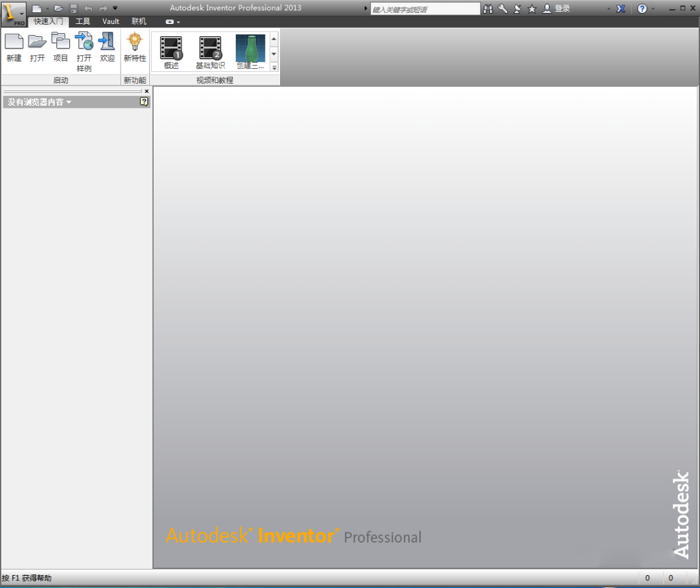The width and height of the screenshot is (700, 588).
Task: Click the quick access Save icon
Action: coord(74,8)
